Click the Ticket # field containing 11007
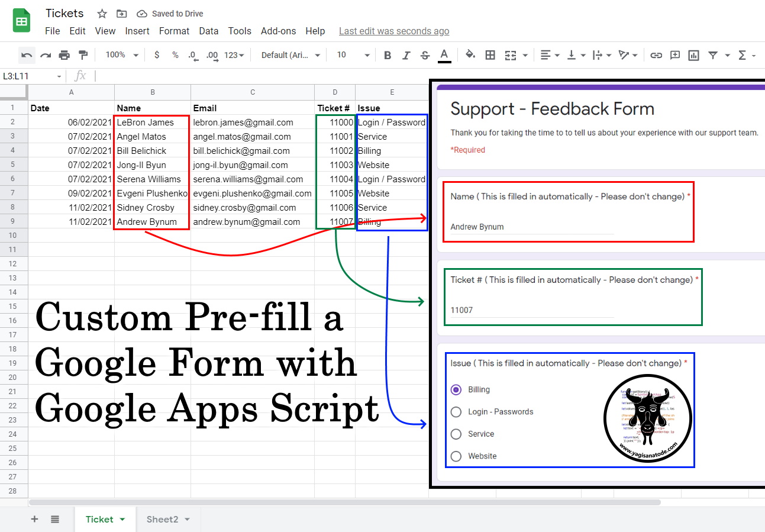The width and height of the screenshot is (765, 532). coord(532,311)
